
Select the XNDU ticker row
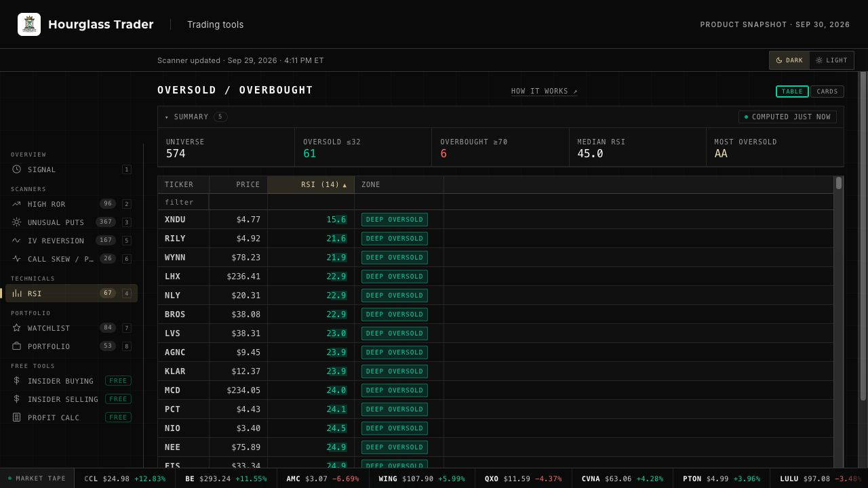(496, 220)
